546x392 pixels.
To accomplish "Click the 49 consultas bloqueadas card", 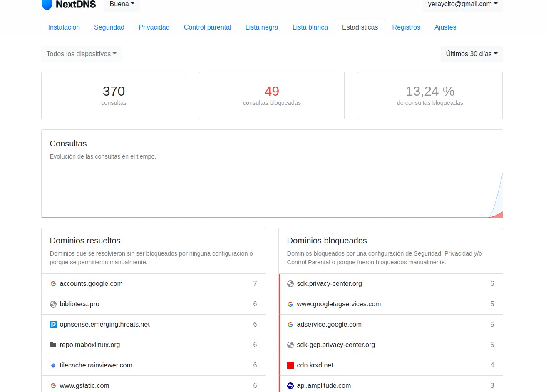I will pyautogui.click(x=272, y=96).
